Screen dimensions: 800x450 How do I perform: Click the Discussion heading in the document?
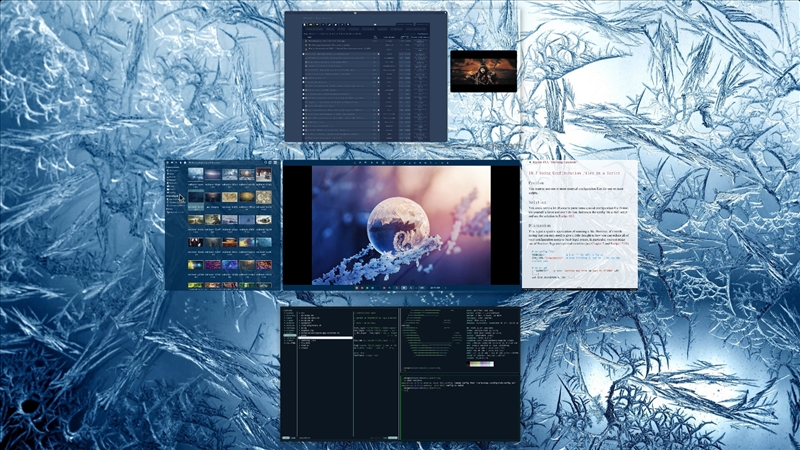pos(540,225)
